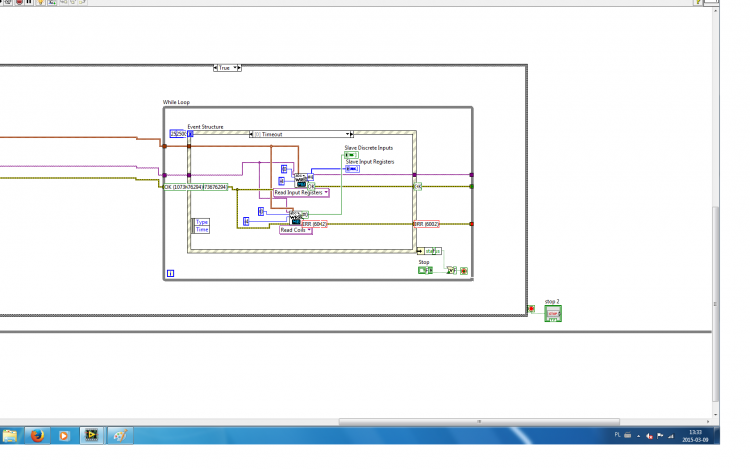
Task: Click the While Loop label
Action: (176, 102)
